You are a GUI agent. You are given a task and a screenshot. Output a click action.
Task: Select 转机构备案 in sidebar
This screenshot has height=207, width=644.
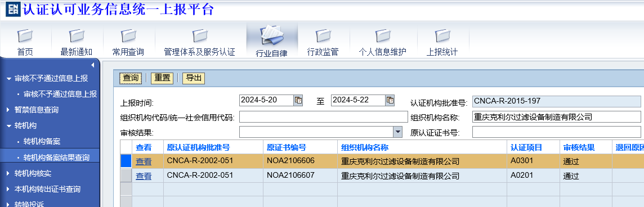[42, 141]
